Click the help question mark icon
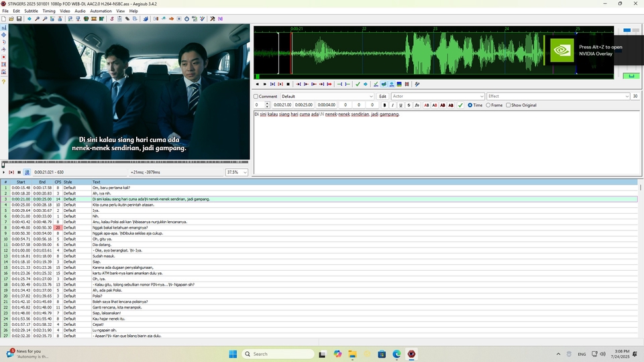This screenshot has height=362, width=644. point(3,82)
